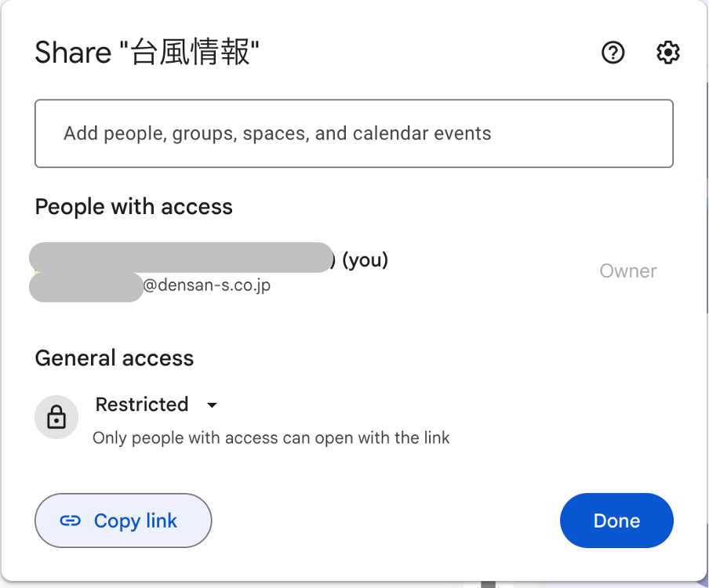Click the Add people, groups, spaces field
Image resolution: width=709 pixels, height=588 pixels.
(x=354, y=133)
